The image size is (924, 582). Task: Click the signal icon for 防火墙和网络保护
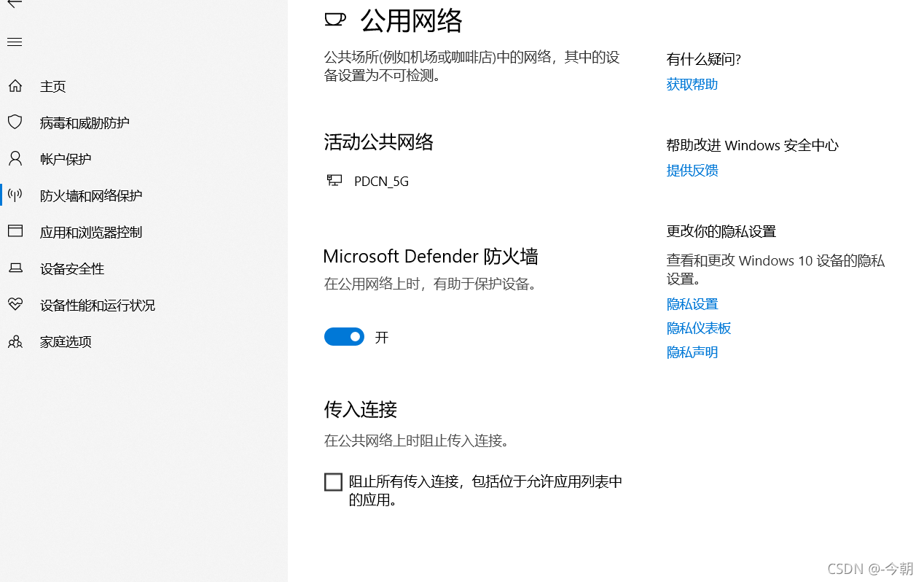pyautogui.click(x=15, y=195)
